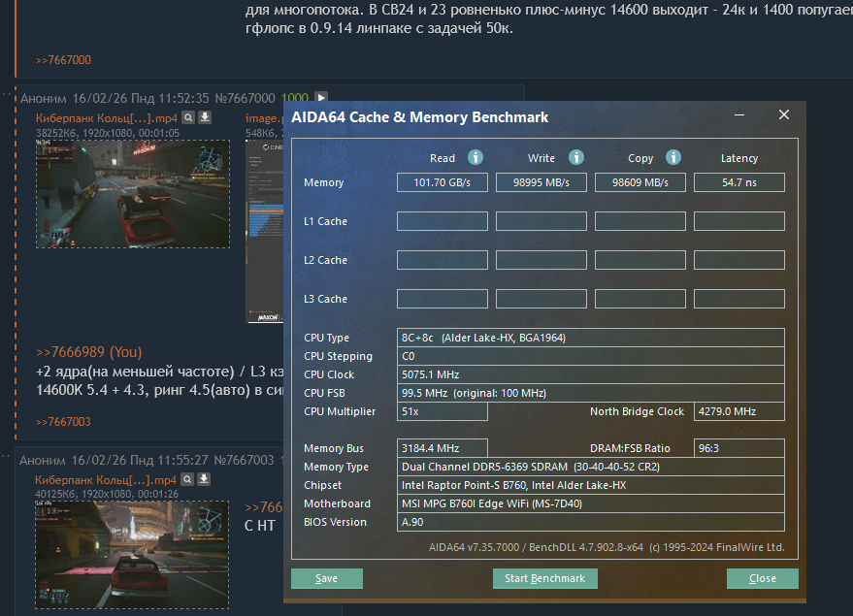Follow the >>7667000 reply link
Screen dimensions: 853x616
[x=64, y=60]
